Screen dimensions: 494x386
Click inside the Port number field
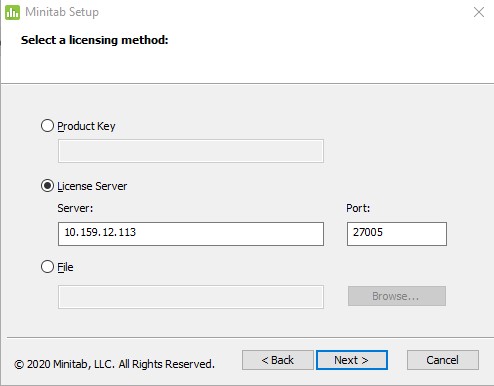pos(397,234)
